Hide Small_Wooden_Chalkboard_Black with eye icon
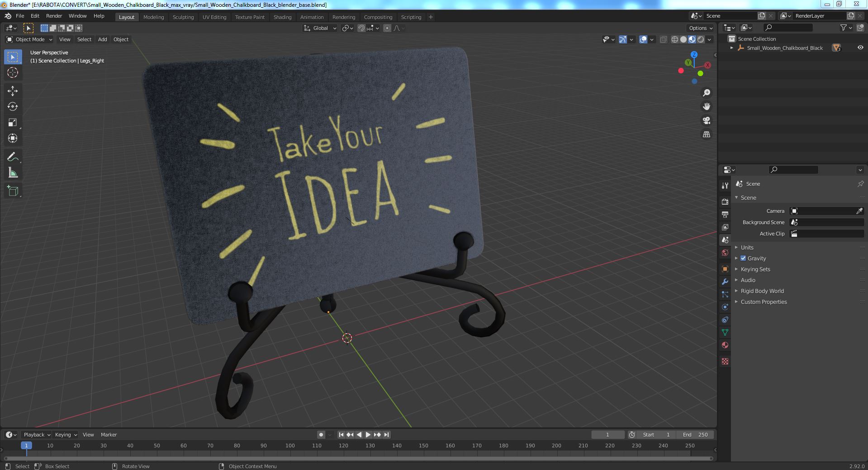 coord(860,48)
